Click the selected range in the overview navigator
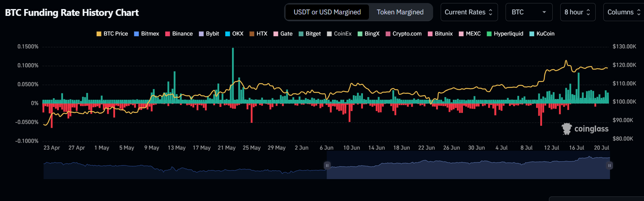The image size is (644, 201). tap(468, 165)
